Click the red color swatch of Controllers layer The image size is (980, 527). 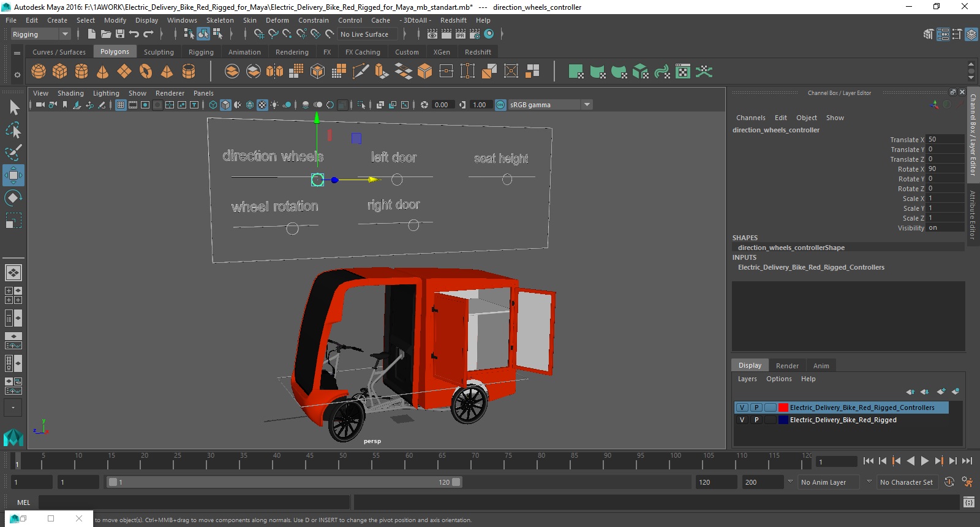click(x=783, y=408)
